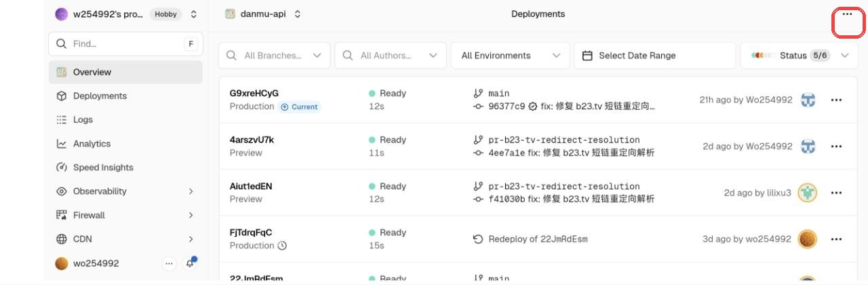Viewport: 868px width, 285px height.
Task: Focus the Find search field
Action: [x=125, y=43]
